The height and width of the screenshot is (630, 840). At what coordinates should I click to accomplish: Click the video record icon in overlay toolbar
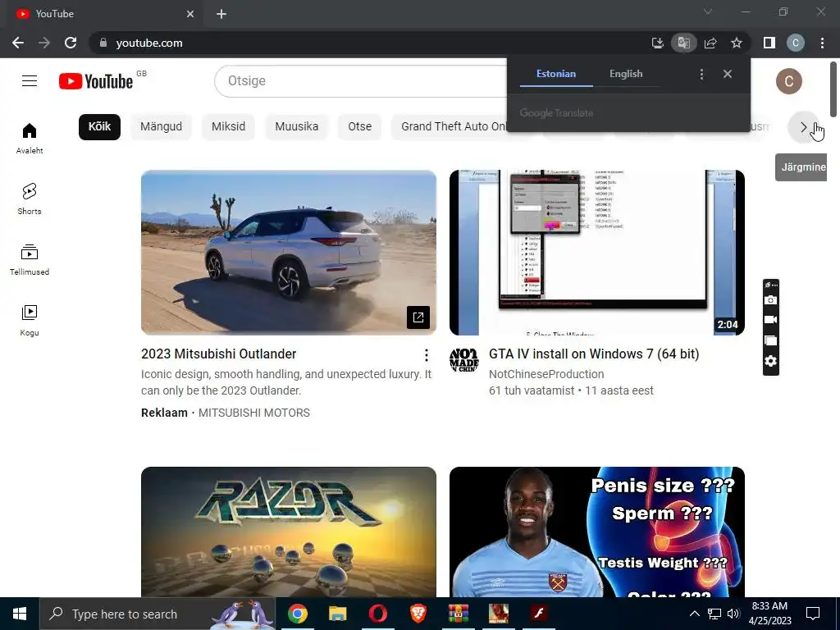(770, 320)
